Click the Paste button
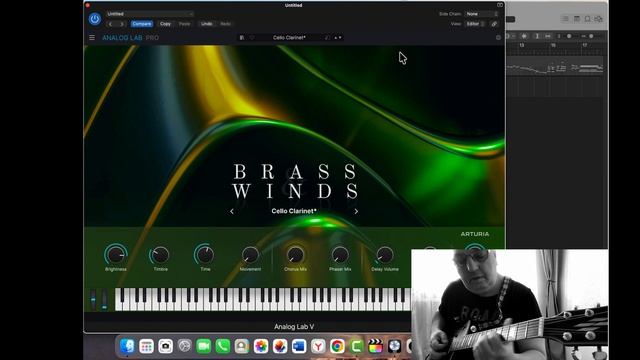Image resolution: width=640 pixels, height=360 pixels. point(184,24)
